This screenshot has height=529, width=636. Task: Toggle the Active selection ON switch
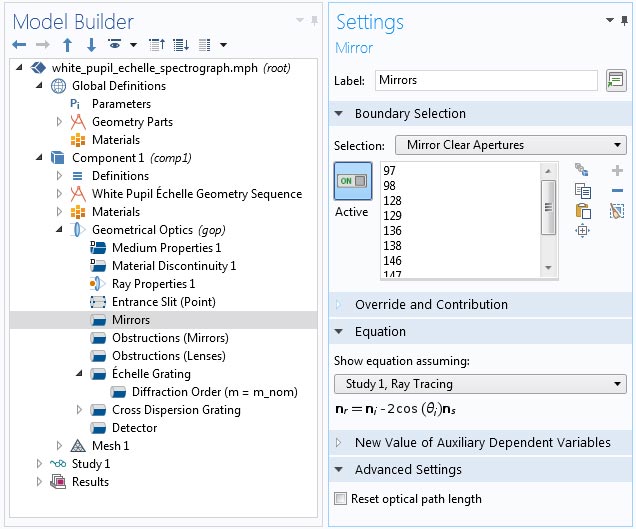[x=352, y=181]
